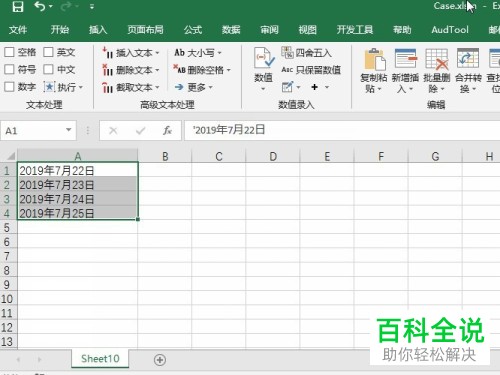500x375 pixels.
Task: Select column header B
Action: pyautogui.click(x=165, y=156)
